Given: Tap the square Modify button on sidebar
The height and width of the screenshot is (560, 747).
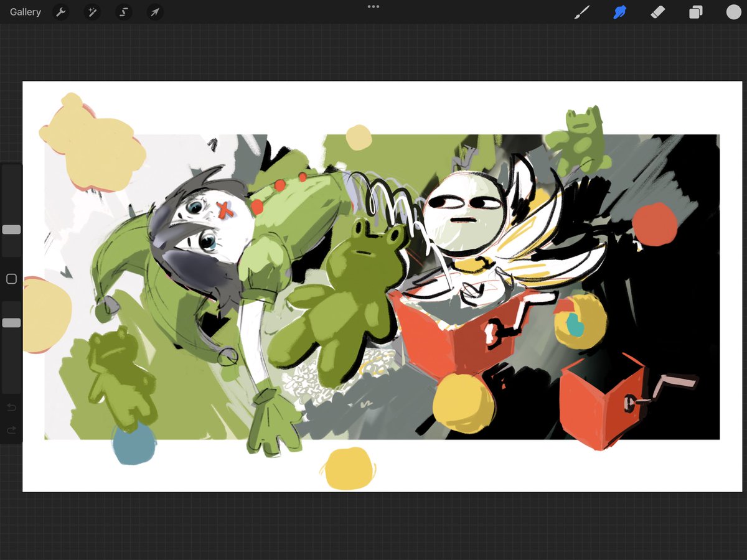Looking at the screenshot, I should tap(11, 279).
